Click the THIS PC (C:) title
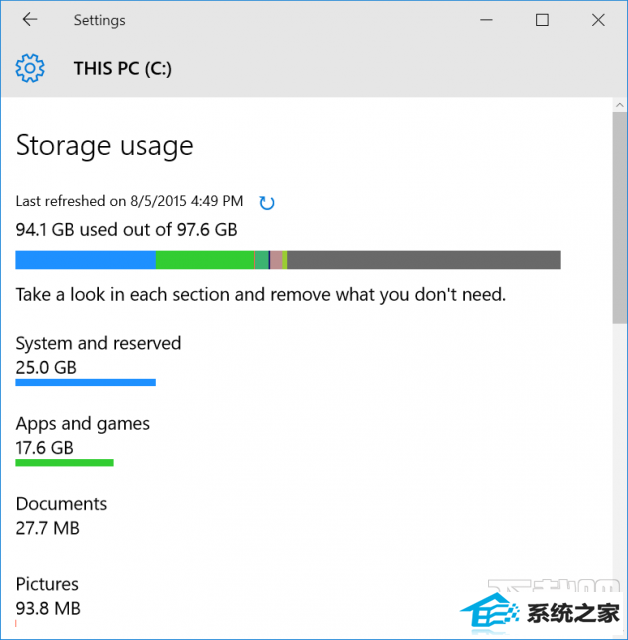Viewport: 628px width, 640px height. pos(122,68)
